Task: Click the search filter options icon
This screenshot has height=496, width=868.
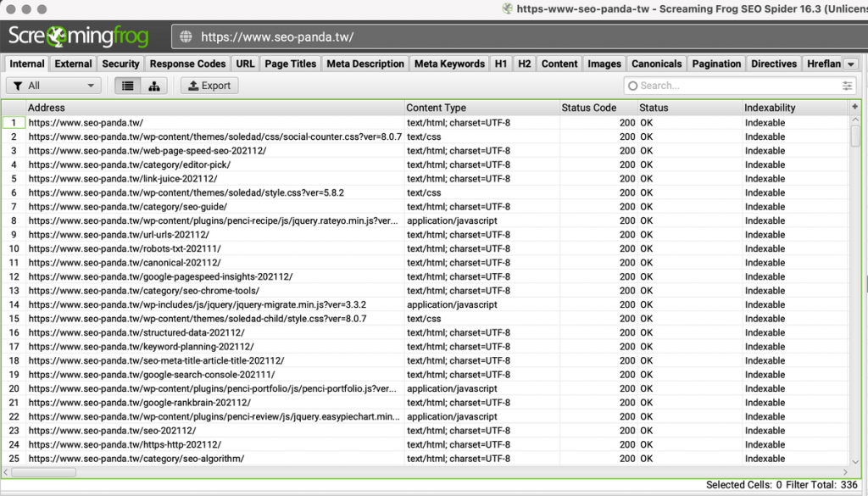Action: coord(847,86)
